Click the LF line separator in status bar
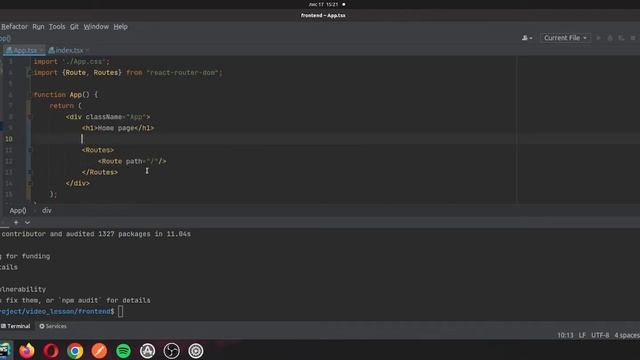 (582, 335)
